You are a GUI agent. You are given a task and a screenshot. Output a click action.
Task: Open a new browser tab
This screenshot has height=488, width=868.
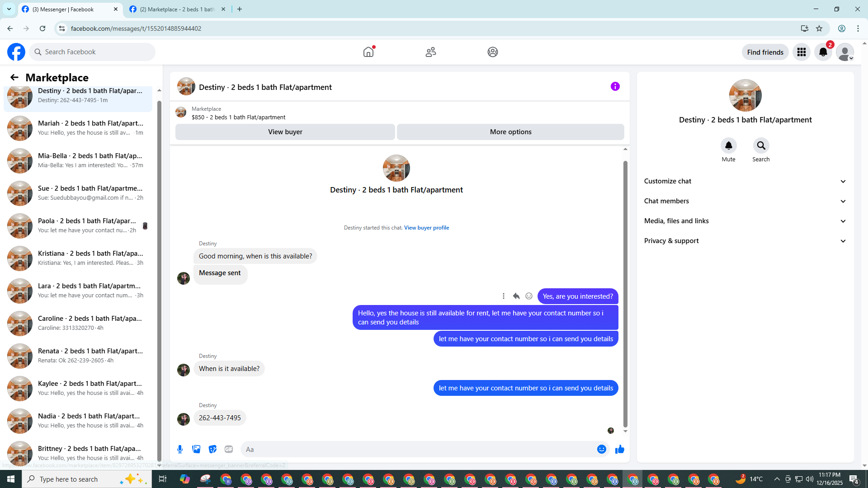point(240,9)
